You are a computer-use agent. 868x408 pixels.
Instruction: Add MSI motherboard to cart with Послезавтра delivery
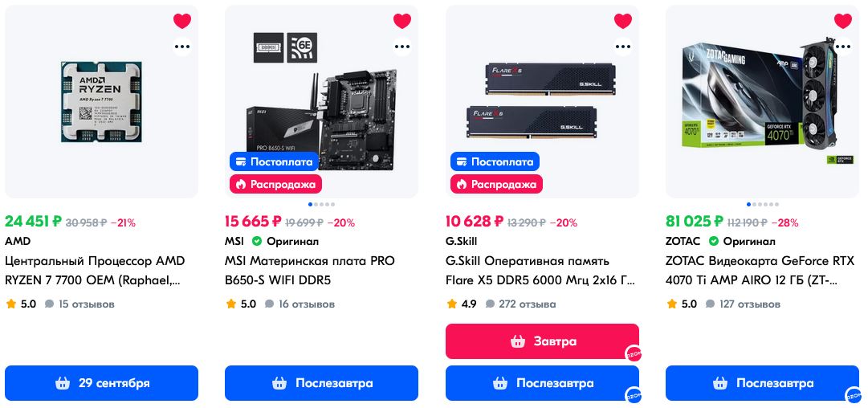click(x=322, y=383)
